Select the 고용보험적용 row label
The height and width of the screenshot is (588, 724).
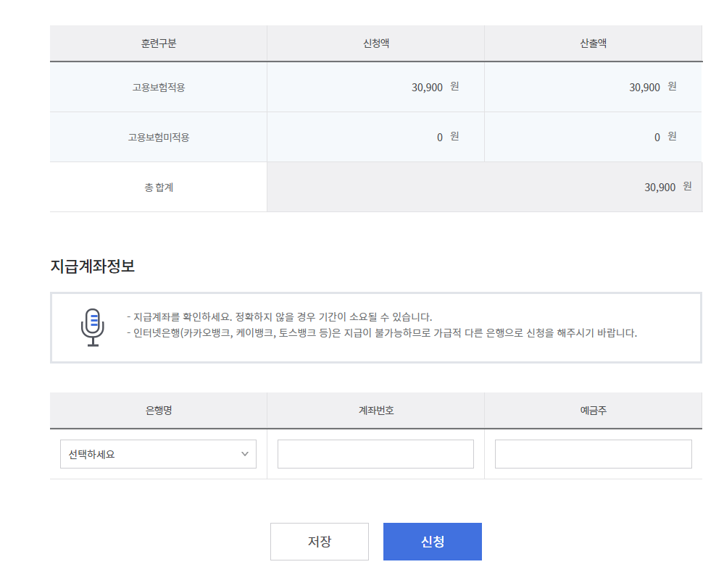[x=159, y=87]
